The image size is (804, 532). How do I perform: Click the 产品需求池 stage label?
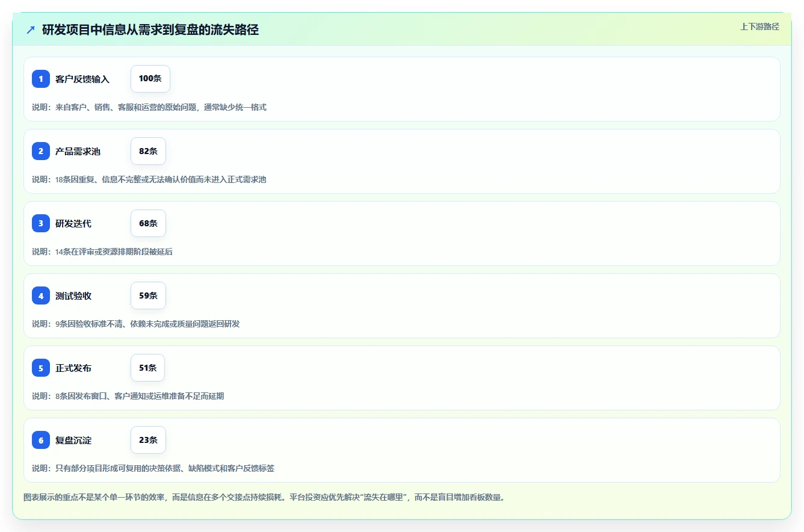[x=78, y=151]
